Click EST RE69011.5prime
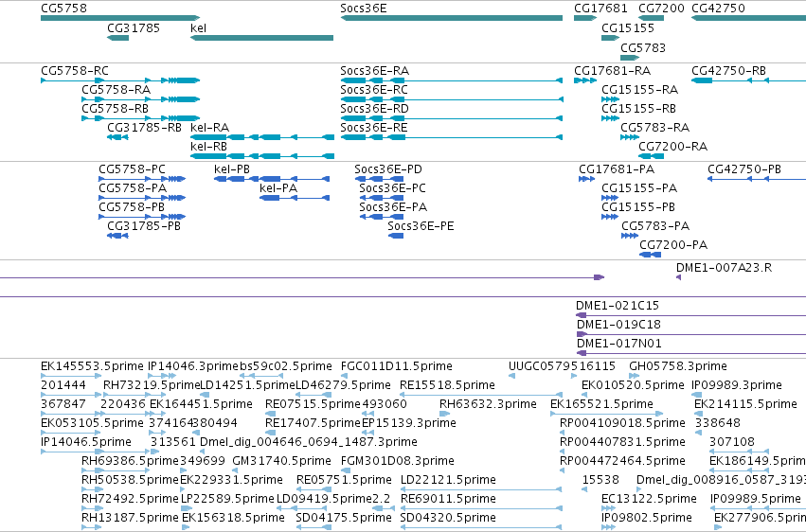The height and width of the screenshot is (532, 806). coord(481,508)
